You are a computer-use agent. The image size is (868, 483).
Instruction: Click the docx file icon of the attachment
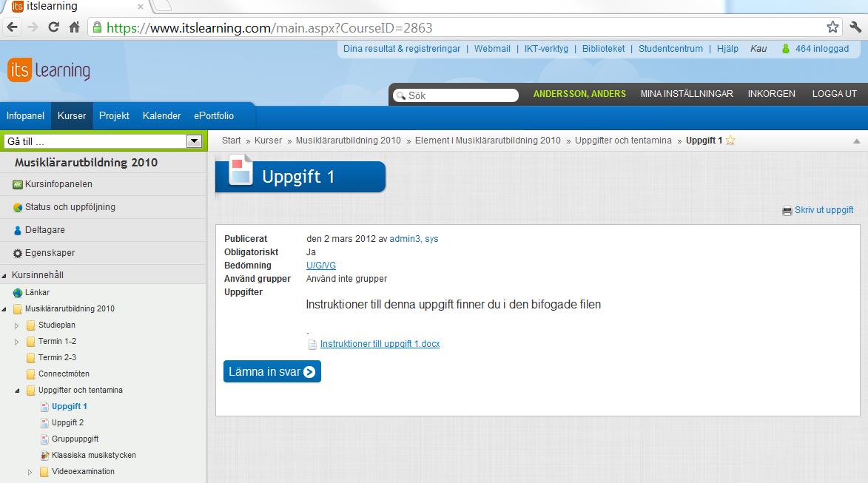click(x=312, y=344)
